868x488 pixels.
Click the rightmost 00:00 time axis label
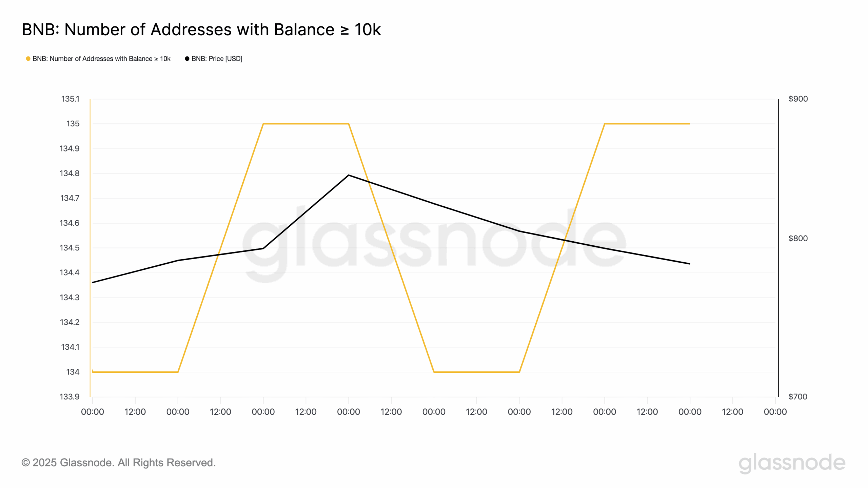point(775,412)
